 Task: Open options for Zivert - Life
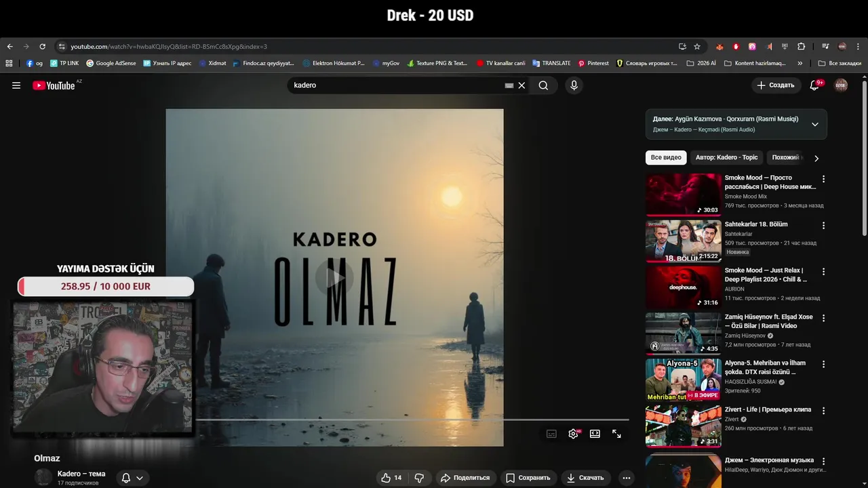click(824, 410)
